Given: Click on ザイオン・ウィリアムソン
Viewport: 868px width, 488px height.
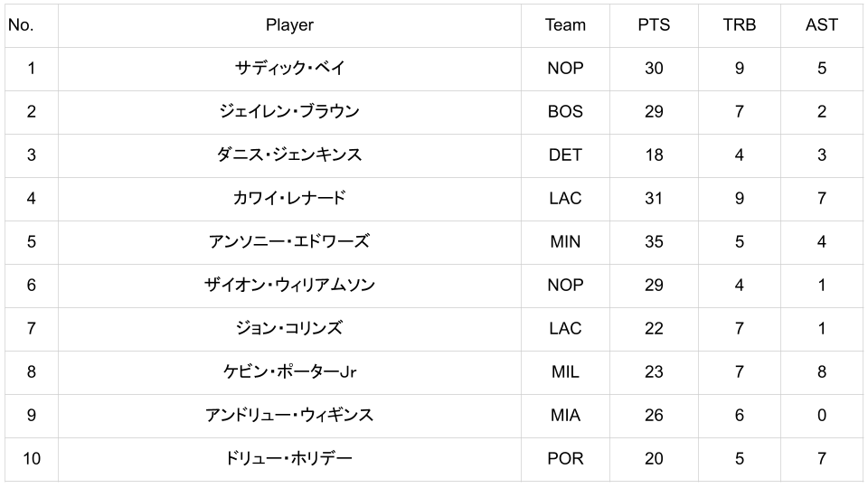Looking at the screenshot, I should 289,286.
